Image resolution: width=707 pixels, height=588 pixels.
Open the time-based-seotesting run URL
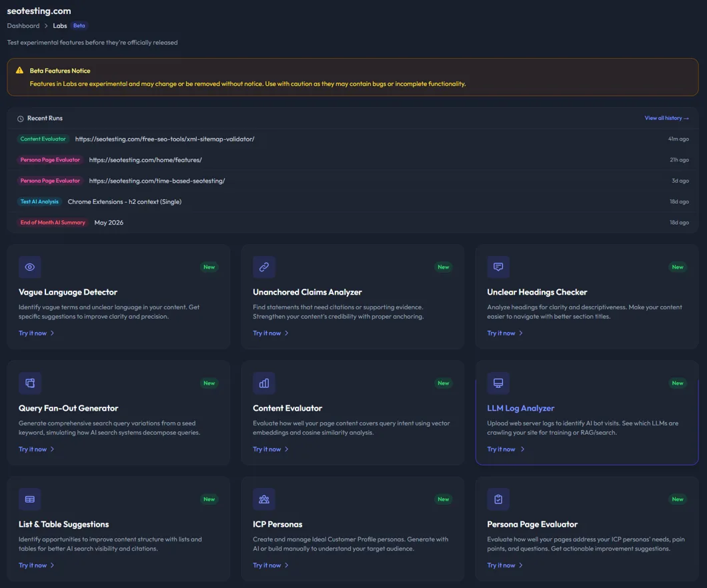click(157, 181)
